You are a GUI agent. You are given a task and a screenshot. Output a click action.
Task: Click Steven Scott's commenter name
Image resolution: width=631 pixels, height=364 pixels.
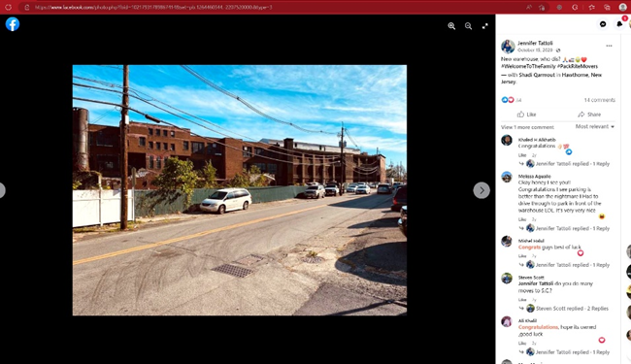531,277
